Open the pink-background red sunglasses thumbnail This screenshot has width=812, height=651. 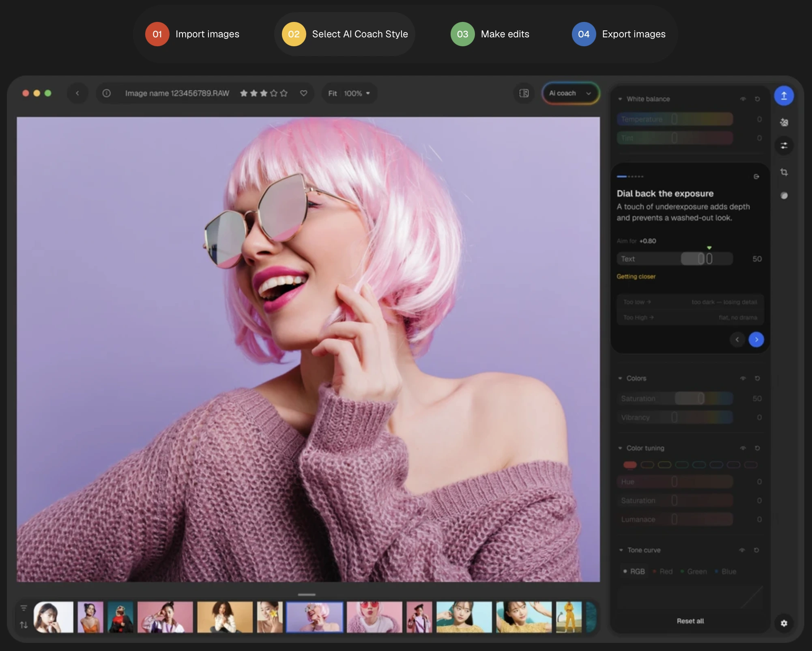coord(374,617)
